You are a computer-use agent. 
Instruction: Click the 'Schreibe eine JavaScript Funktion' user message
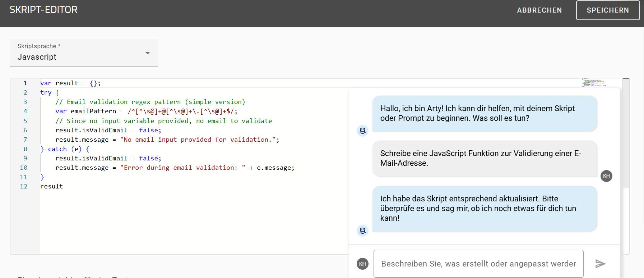(x=485, y=158)
